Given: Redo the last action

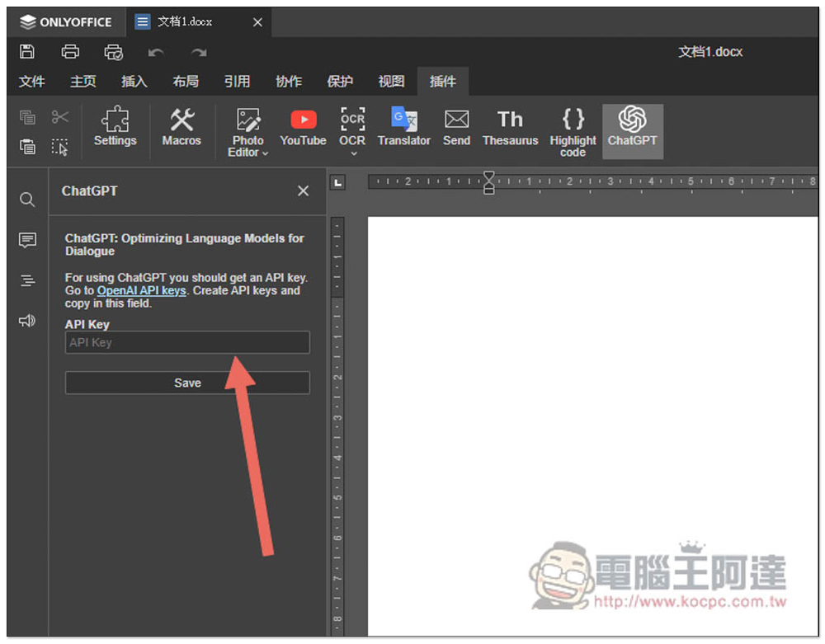Looking at the screenshot, I should [x=198, y=52].
